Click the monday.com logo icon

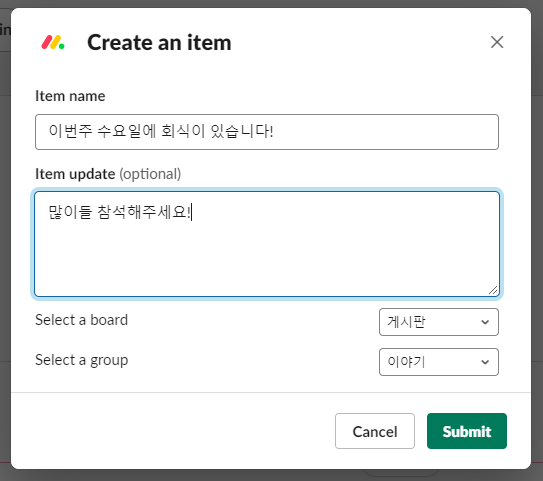coord(53,42)
